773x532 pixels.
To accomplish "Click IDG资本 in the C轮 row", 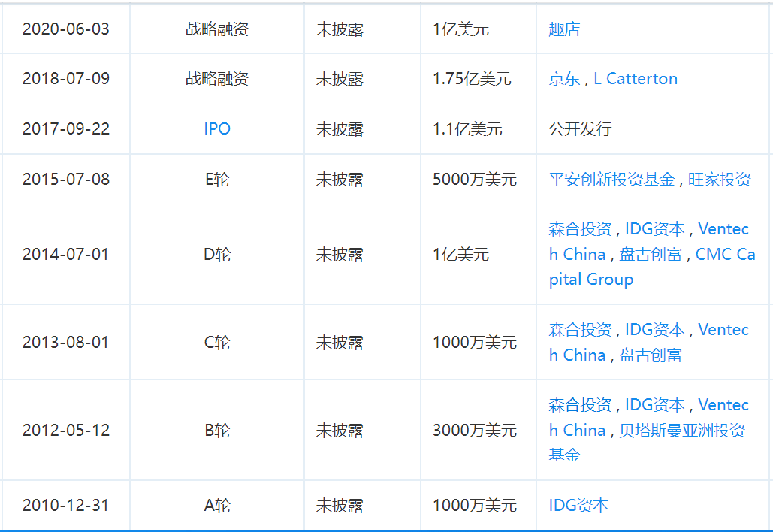I will click(657, 329).
